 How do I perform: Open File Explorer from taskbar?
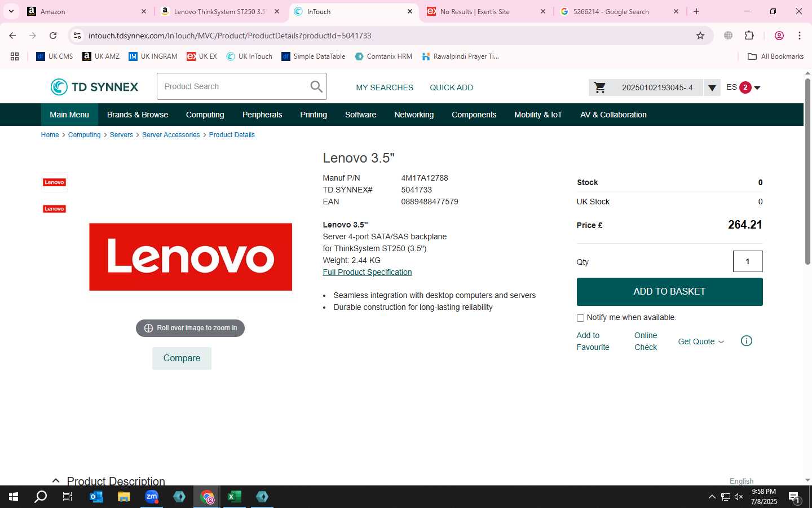124,497
